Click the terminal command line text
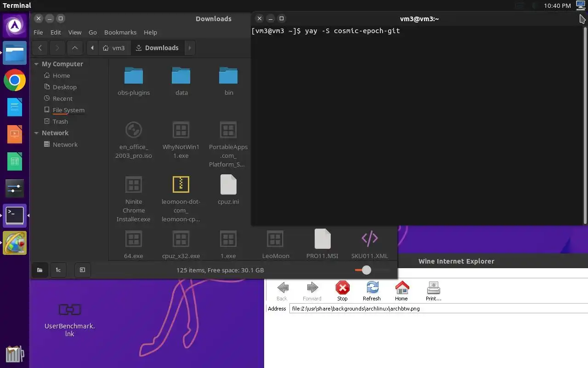Screen dimensions: 588x368 coord(326,31)
